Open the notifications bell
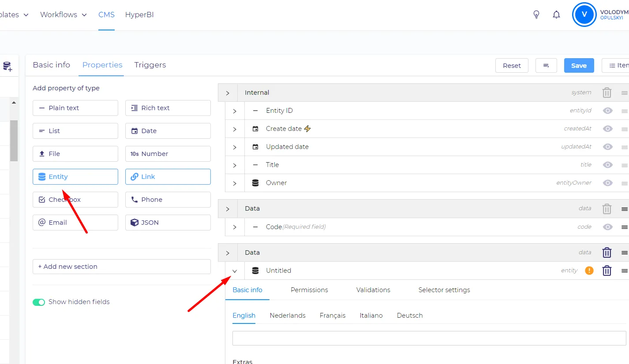Image resolution: width=629 pixels, height=364 pixels. click(x=556, y=15)
